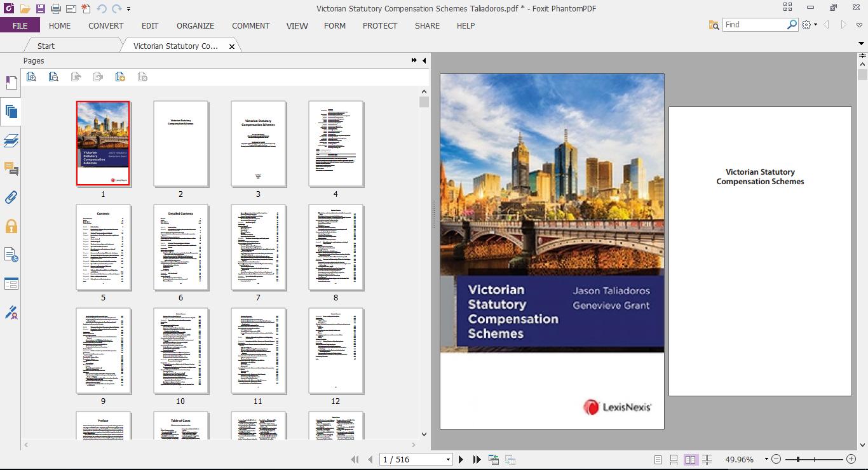868x470 pixels.
Task: Open the HELP ribbon tab
Action: click(466, 25)
